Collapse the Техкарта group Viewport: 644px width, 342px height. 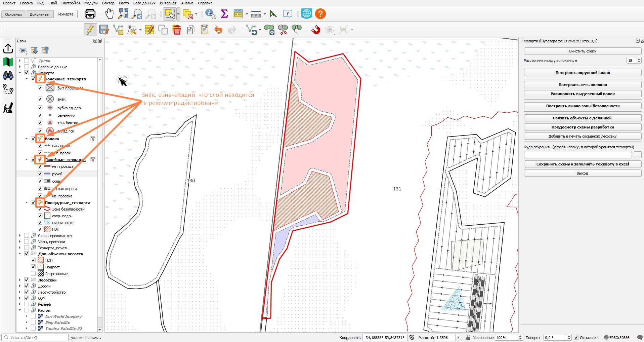[x=20, y=73]
